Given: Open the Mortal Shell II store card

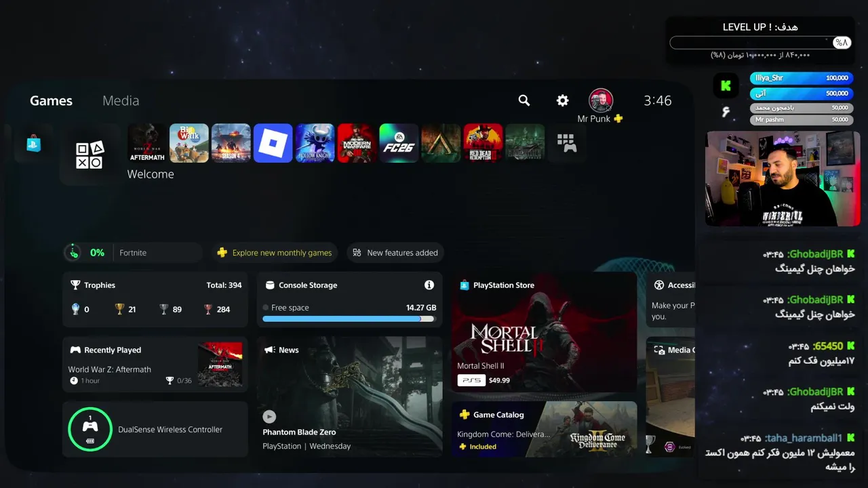Looking at the screenshot, I should click(x=545, y=332).
